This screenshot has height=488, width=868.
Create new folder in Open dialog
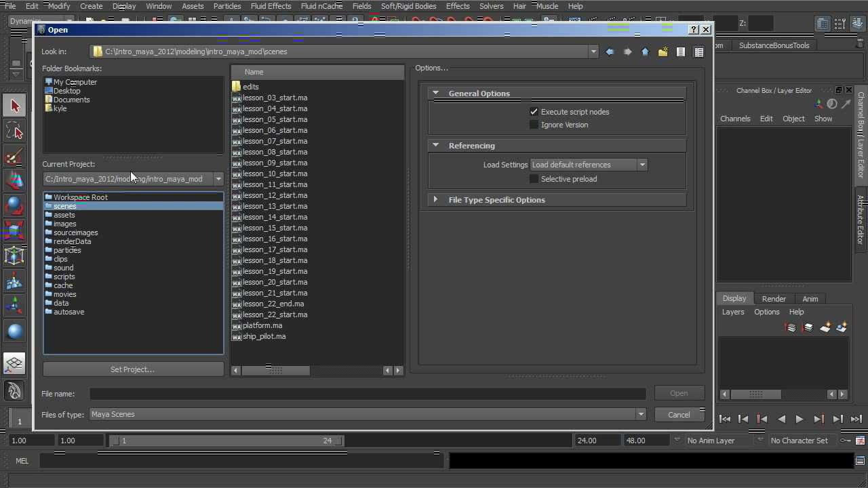click(x=663, y=52)
